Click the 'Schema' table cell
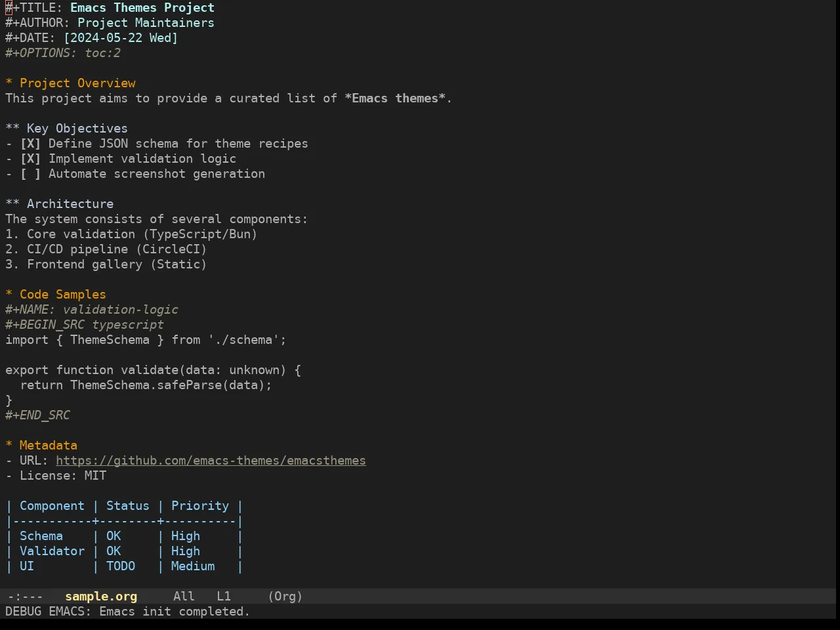The width and height of the screenshot is (840, 630). (x=41, y=536)
